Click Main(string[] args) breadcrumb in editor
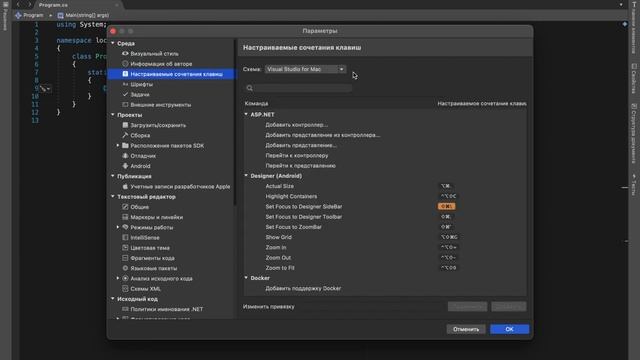The height and width of the screenshot is (360, 640). [x=87, y=15]
